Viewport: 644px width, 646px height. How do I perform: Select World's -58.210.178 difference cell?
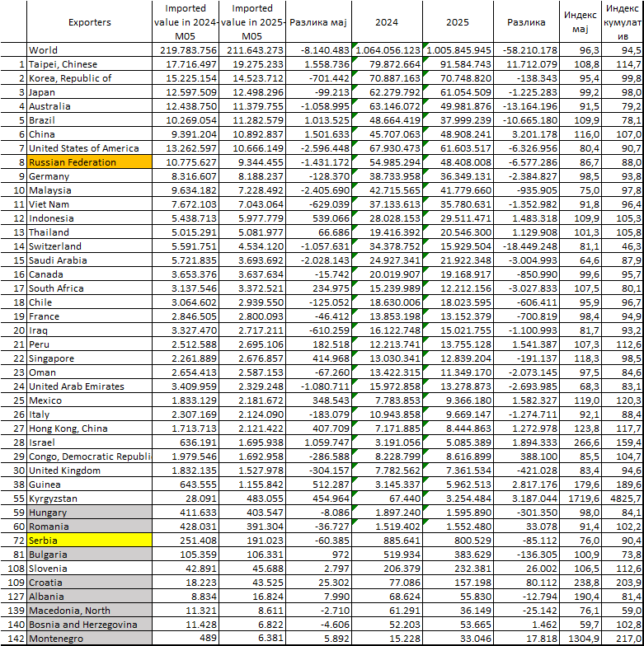pyautogui.click(x=526, y=50)
